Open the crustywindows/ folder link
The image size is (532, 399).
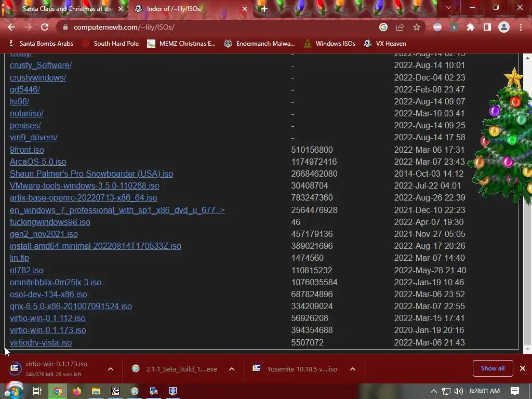pos(38,78)
